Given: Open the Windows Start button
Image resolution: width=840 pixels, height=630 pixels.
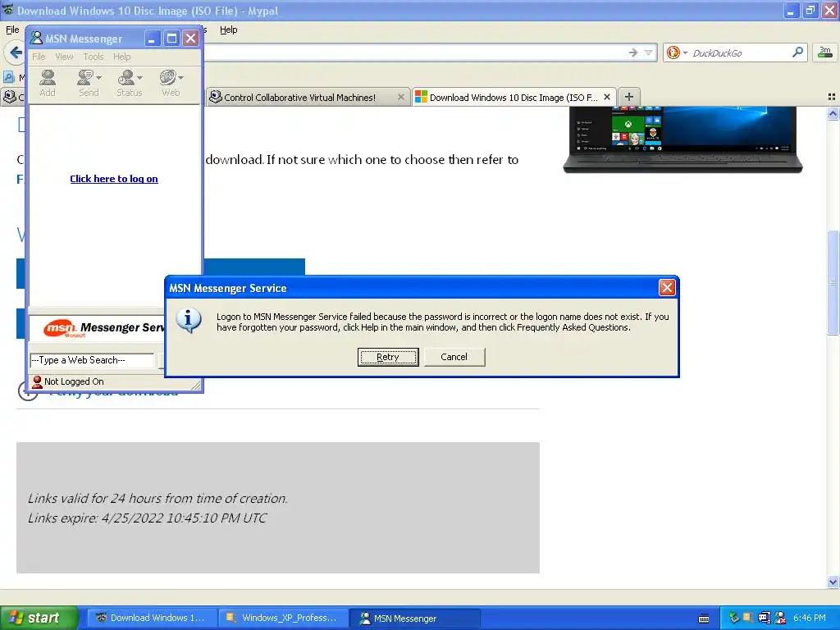Looking at the screenshot, I should 39,619.
